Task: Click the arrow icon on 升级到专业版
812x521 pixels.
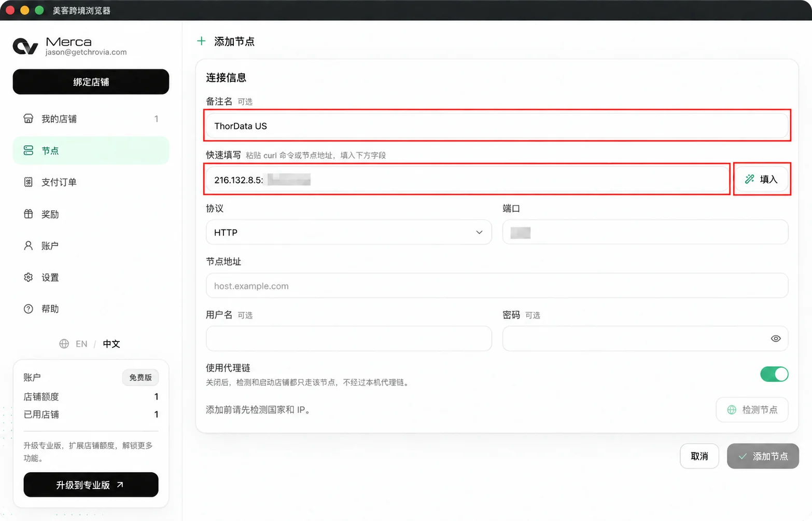Action: pyautogui.click(x=120, y=485)
